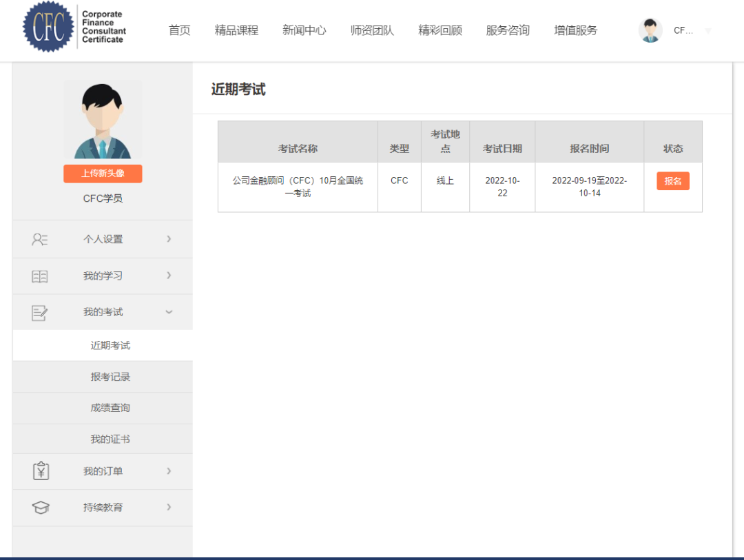744x560 pixels.
Task: Click the large profile avatar picture
Action: pos(103,120)
